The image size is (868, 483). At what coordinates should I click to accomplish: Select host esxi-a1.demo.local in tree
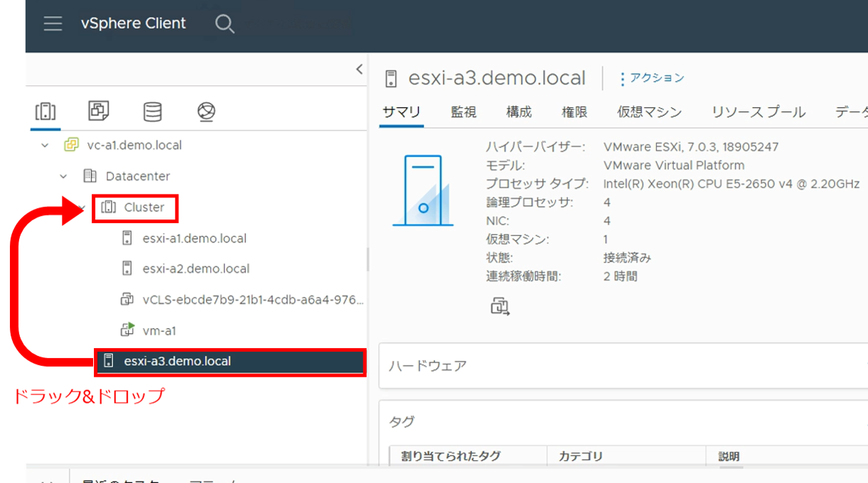click(195, 238)
